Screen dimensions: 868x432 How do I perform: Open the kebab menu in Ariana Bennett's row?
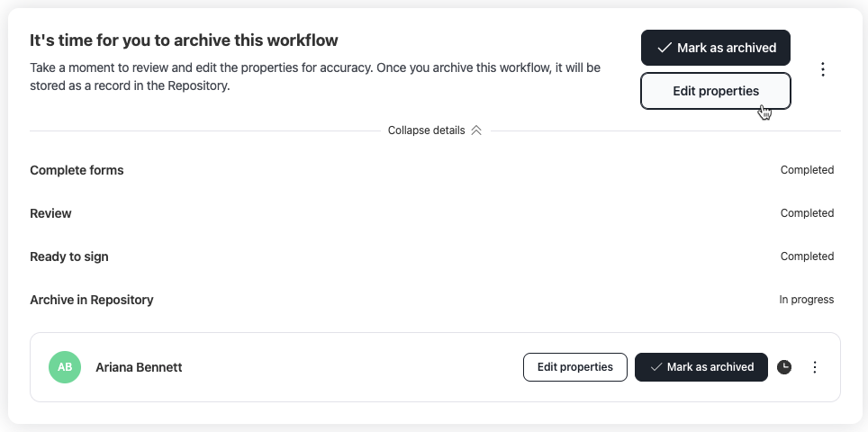[814, 366]
